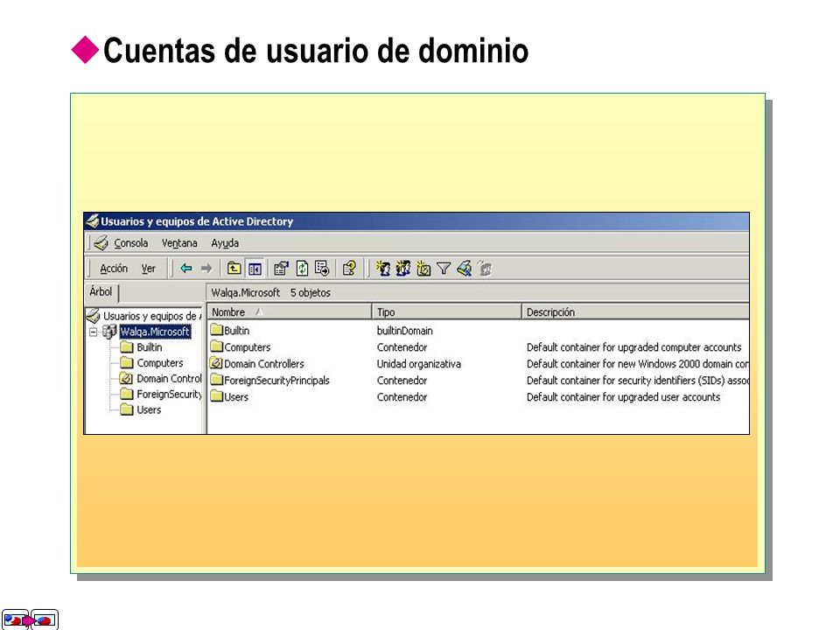Create a new organizational unit via toolbar icon

(423, 269)
